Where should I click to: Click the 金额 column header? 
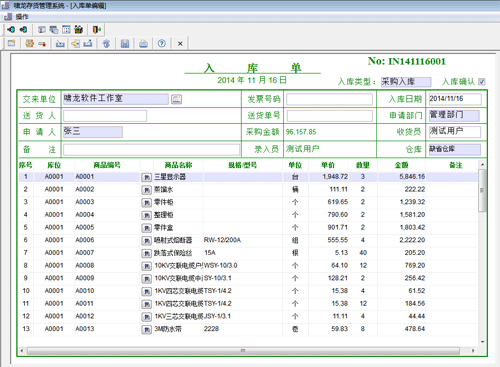pyautogui.click(x=401, y=165)
